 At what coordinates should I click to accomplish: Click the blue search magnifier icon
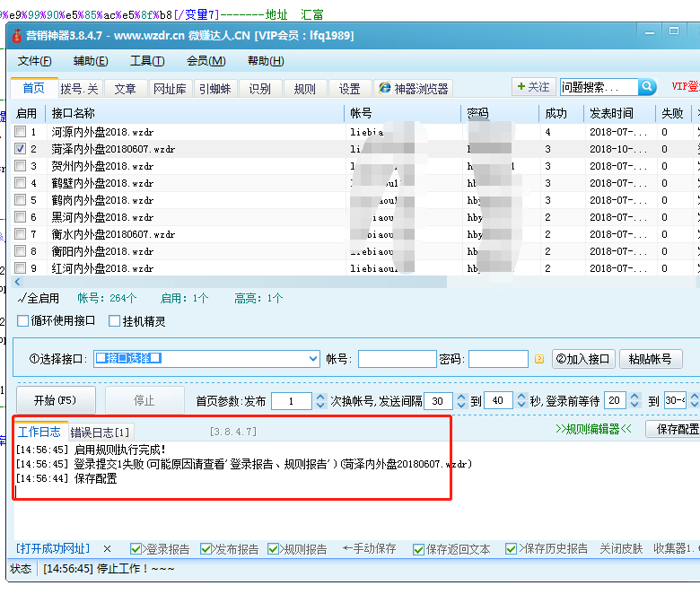[647, 86]
